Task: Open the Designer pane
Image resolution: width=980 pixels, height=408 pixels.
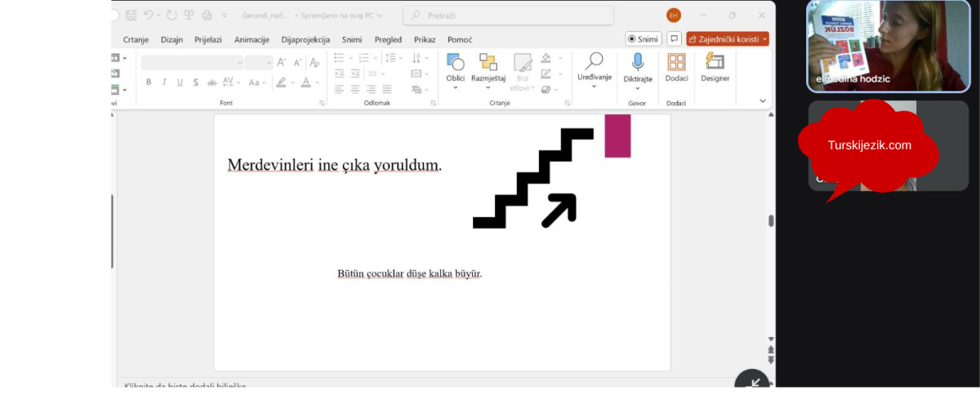Action: [715, 67]
